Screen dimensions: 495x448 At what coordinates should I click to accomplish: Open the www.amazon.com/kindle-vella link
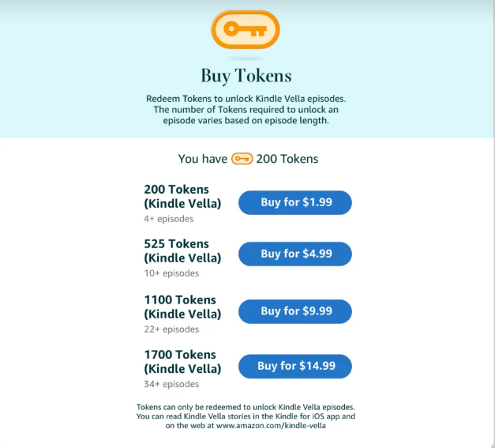click(x=271, y=426)
